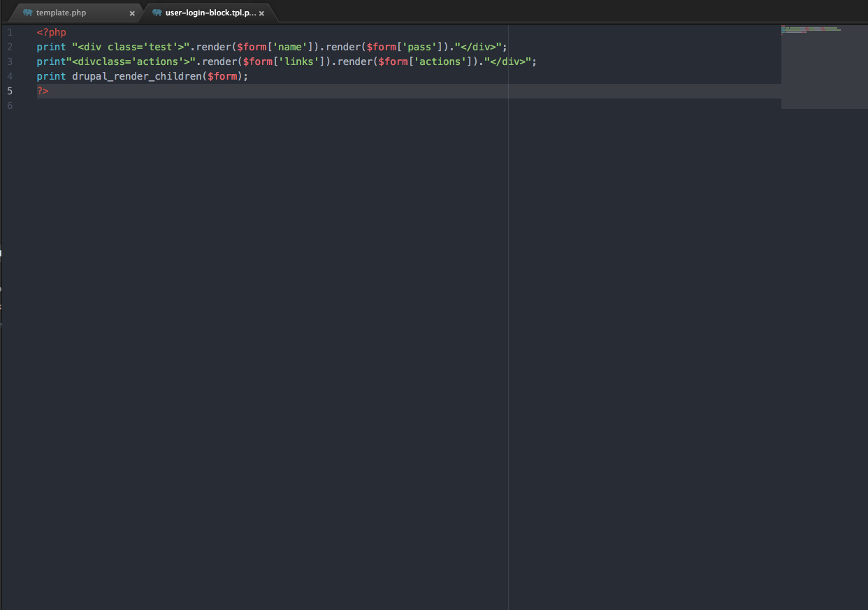Click line number 3 in the gutter
The height and width of the screenshot is (610, 868).
point(10,61)
